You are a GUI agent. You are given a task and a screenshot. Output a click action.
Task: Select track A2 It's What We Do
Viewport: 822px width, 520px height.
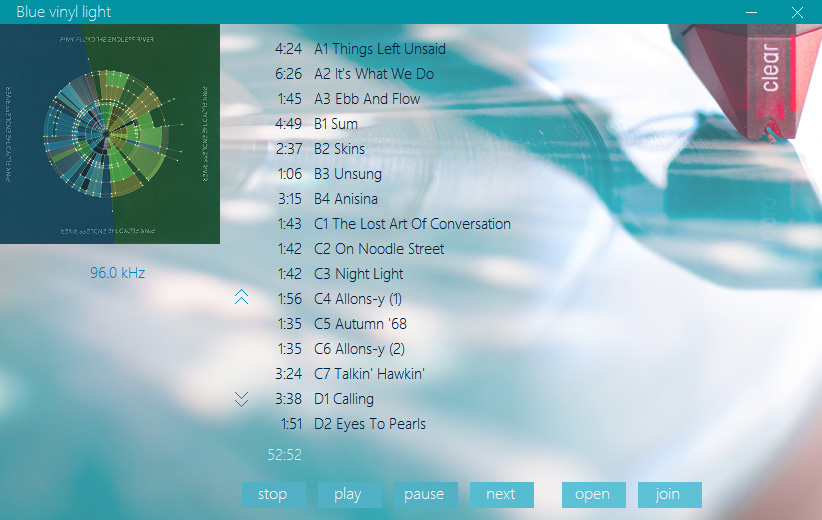pos(373,74)
